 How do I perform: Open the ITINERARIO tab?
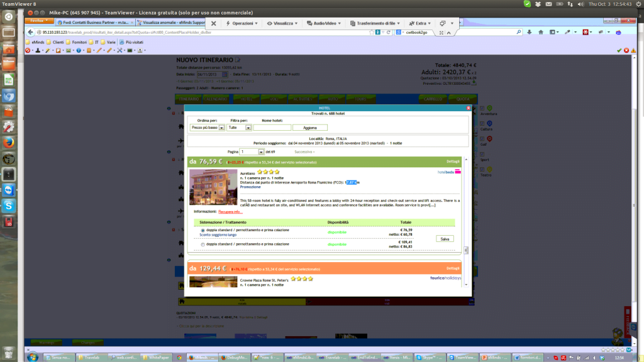189,99
